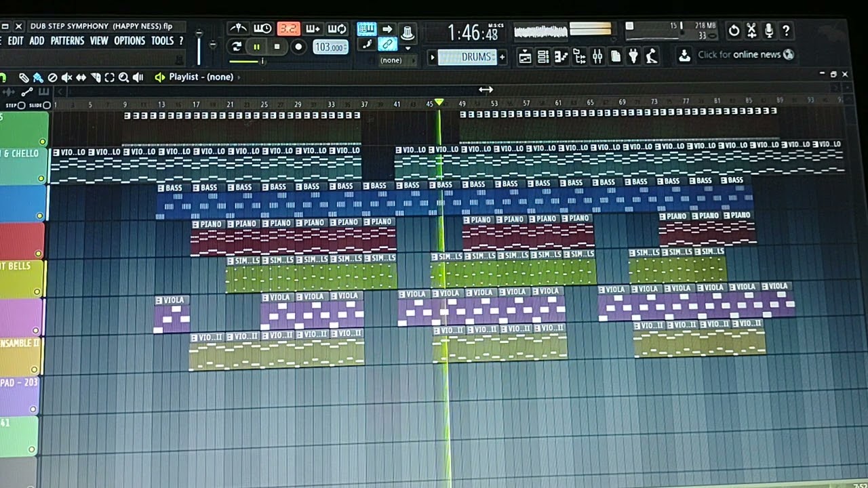Image resolution: width=868 pixels, height=488 pixels.
Task: Open the ? help menu
Action: pyautogui.click(x=181, y=41)
